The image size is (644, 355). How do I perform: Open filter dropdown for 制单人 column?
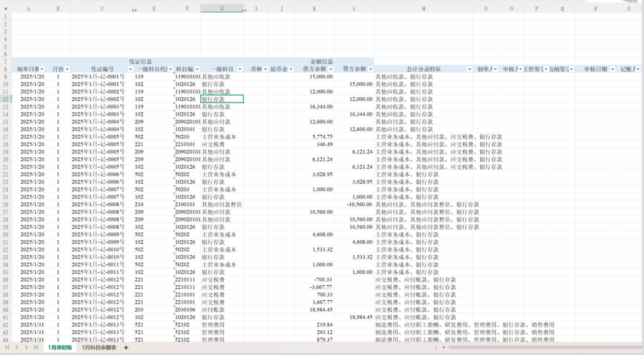pos(495,69)
